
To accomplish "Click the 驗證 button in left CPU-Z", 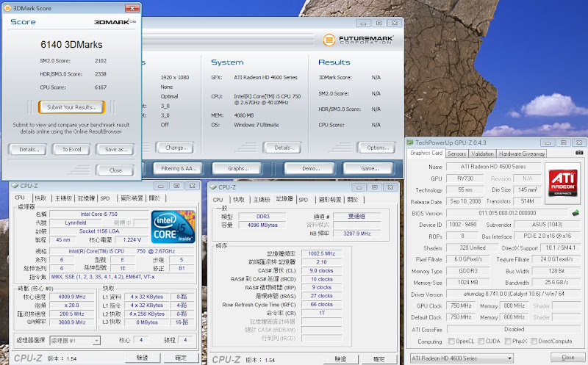I will (x=142, y=358).
